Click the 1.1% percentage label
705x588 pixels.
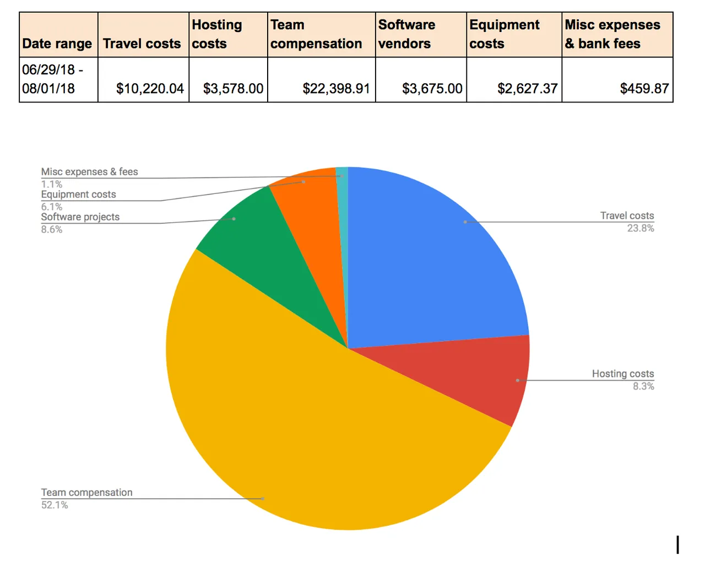(51, 184)
